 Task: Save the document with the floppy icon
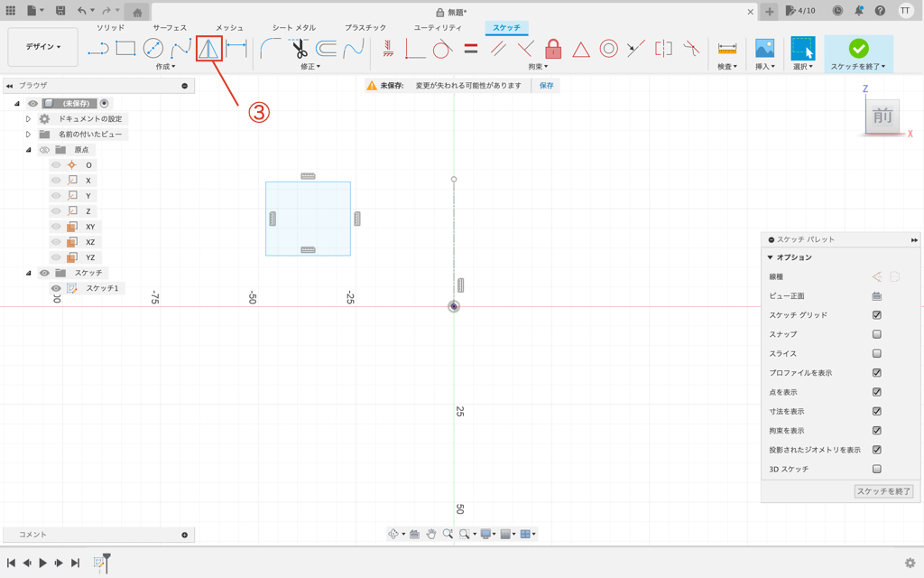[x=60, y=11]
